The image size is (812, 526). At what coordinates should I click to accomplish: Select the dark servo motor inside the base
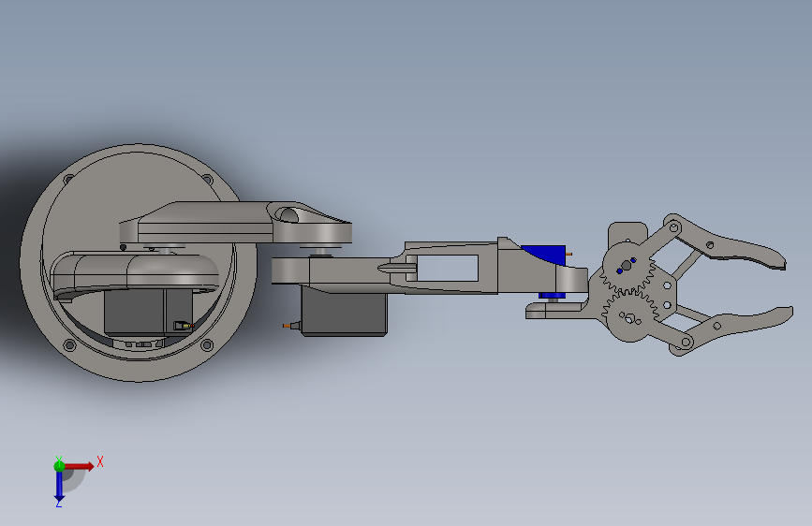(148, 313)
